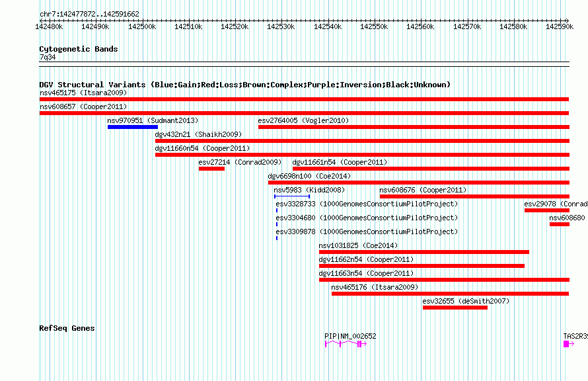This screenshot has width=588, height=381.
Task: Click the dgv432n21 (Shaikh2009) label
Action: point(198,134)
